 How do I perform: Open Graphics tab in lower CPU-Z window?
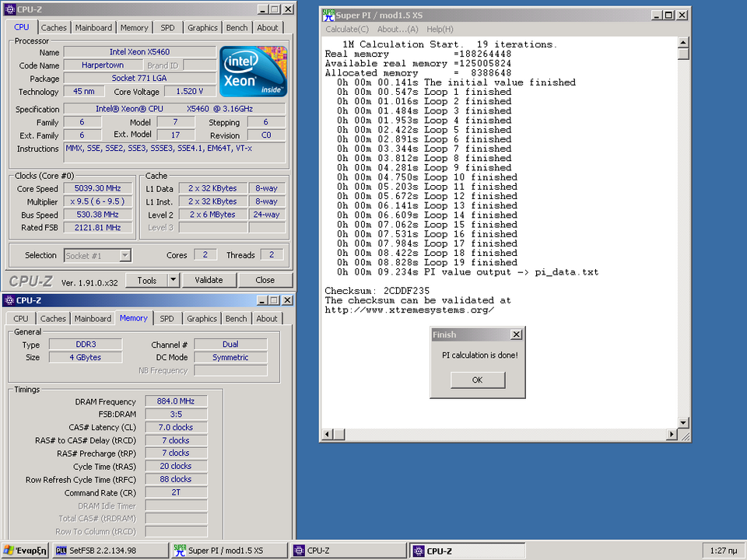(202, 319)
